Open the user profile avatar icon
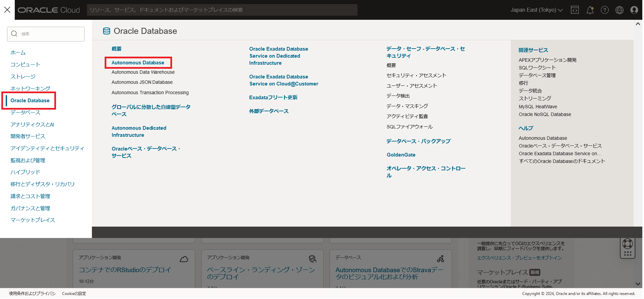The width and height of the screenshot is (644, 299). coord(634,10)
